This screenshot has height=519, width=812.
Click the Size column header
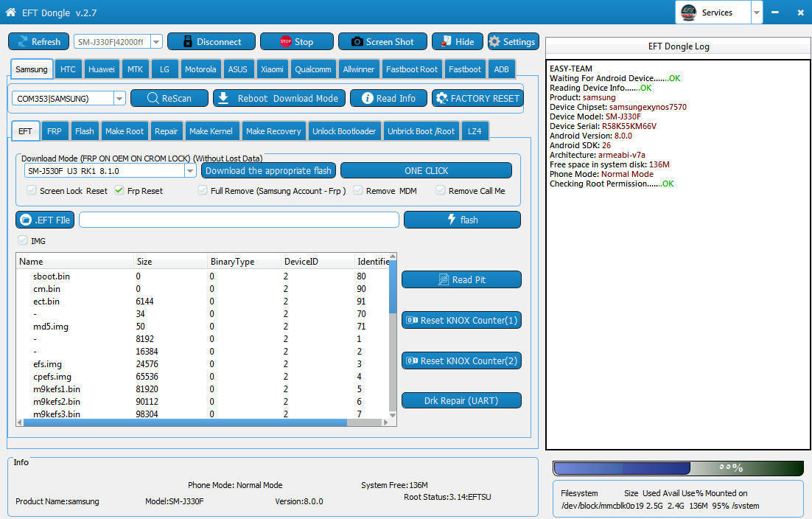170,262
